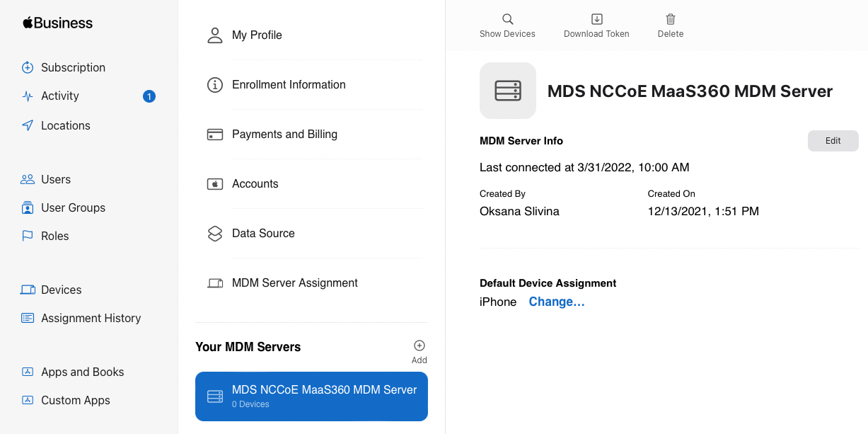Click the Default Device Assignment heading
868x434 pixels.
point(548,283)
